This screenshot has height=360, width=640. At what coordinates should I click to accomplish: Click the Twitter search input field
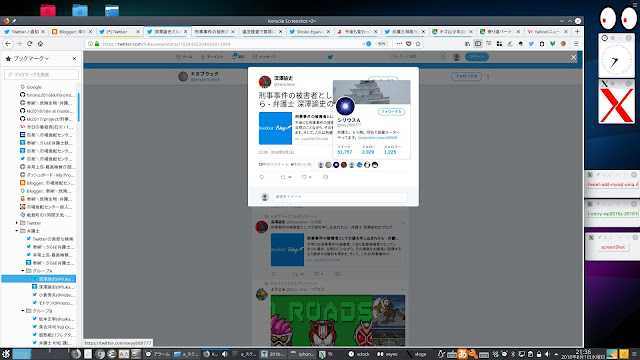click(x=418, y=57)
